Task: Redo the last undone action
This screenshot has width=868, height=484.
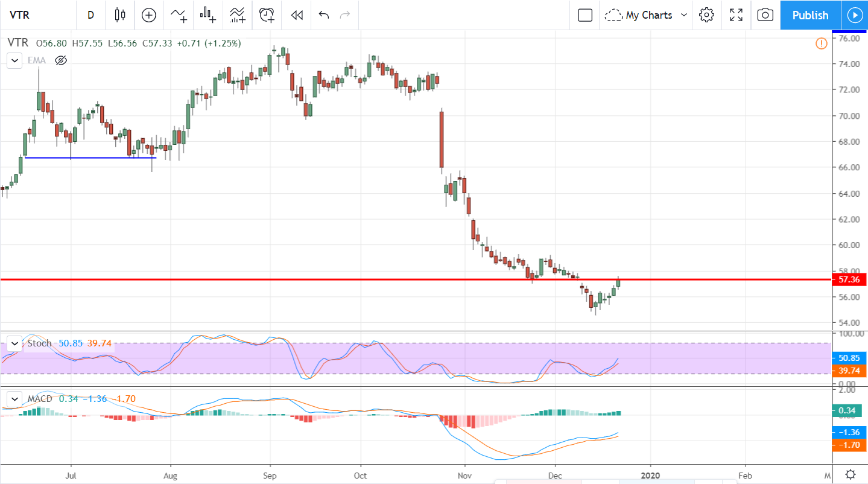Action: click(x=345, y=15)
